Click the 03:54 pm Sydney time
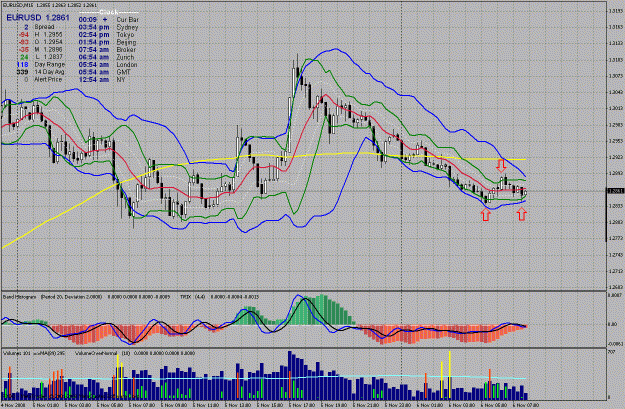 (x=94, y=27)
